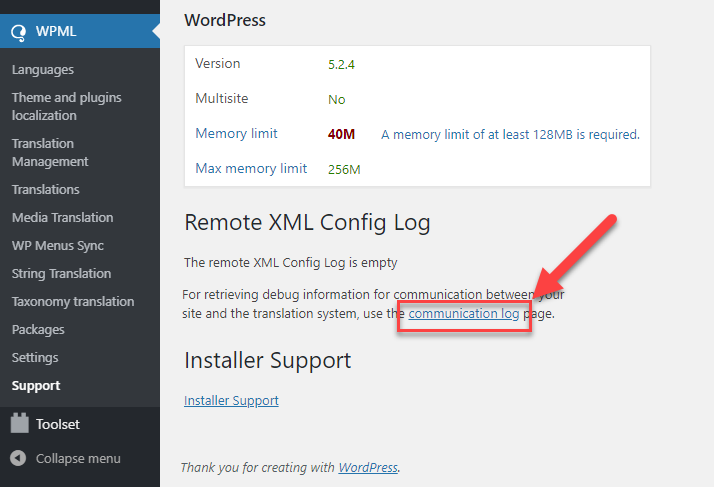Click the Remote XML Config Log heading
The width and height of the screenshot is (714, 487).
[307, 223]
